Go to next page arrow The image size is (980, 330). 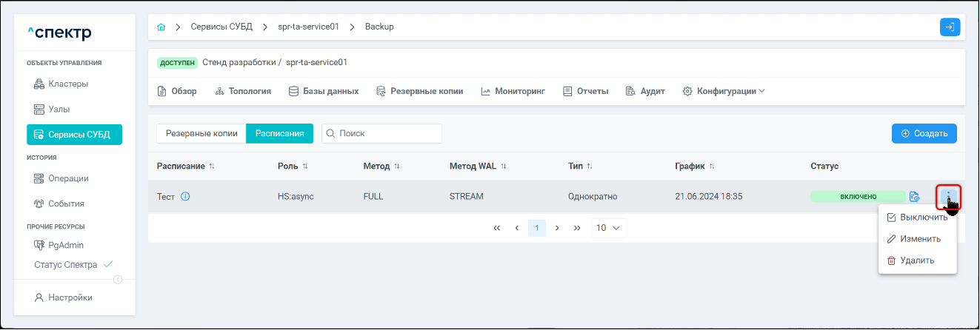pos(557,228)
